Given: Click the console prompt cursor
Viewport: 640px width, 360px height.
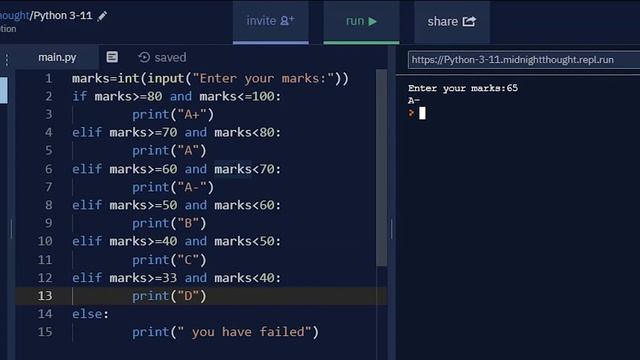Looking at the screenshot, I should [422, 113].
